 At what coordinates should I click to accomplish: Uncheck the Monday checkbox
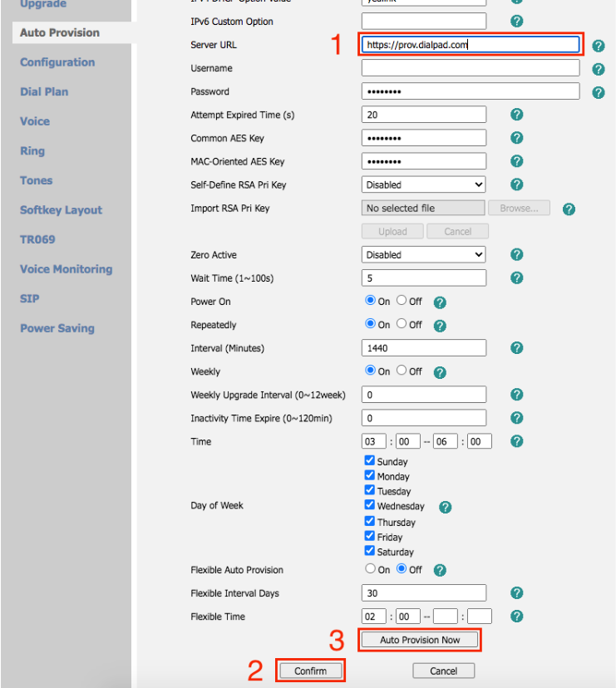pyautogui.click(x=370, y=475)
